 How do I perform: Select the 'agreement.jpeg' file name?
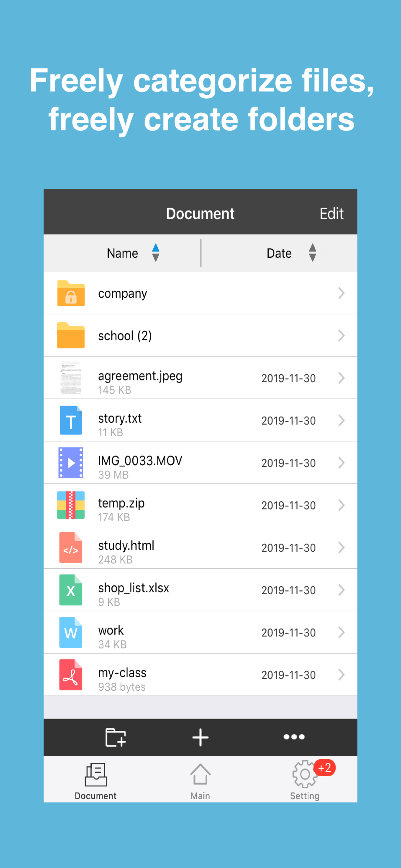click(x=140, y=376)
